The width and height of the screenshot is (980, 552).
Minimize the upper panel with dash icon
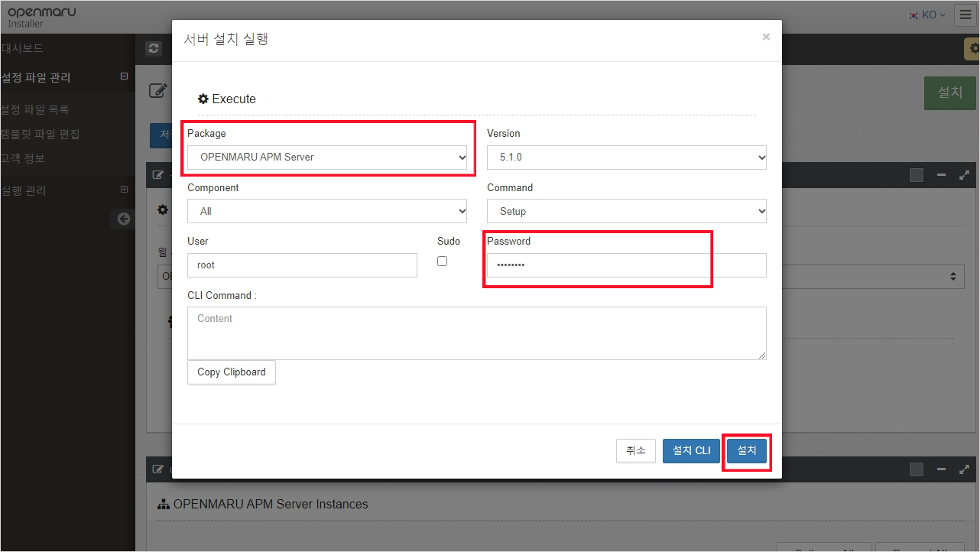[x=942, y=175]
